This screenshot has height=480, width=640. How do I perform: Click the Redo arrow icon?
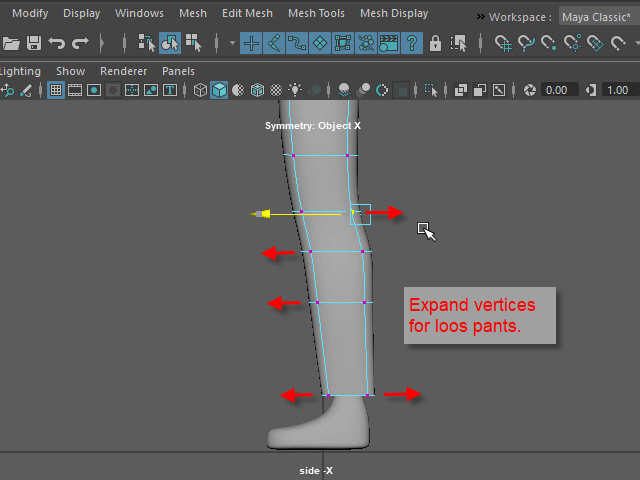80,43
